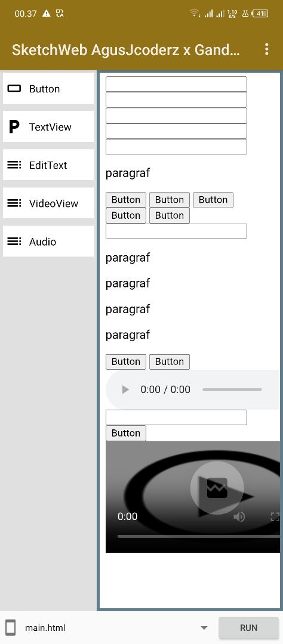Focus the topmost empty text input

(x=176, y=84)
